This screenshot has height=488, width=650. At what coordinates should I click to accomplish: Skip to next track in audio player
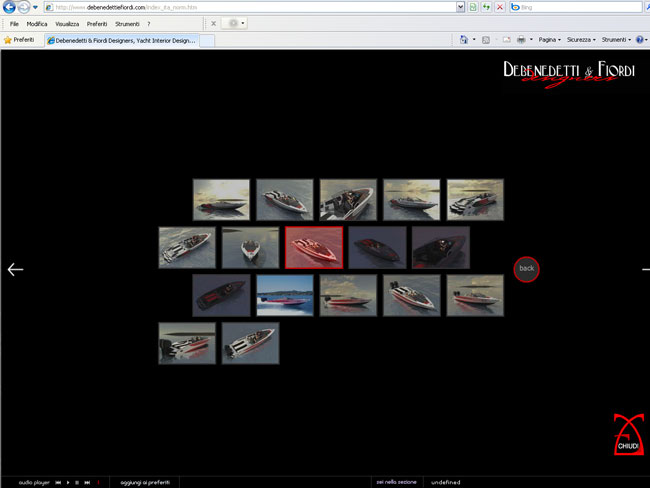pyautogui.click(x=87, y=483)
